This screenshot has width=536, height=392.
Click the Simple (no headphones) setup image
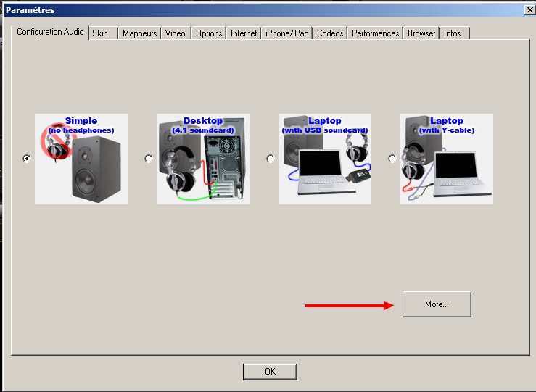click(x=81, y=159)
